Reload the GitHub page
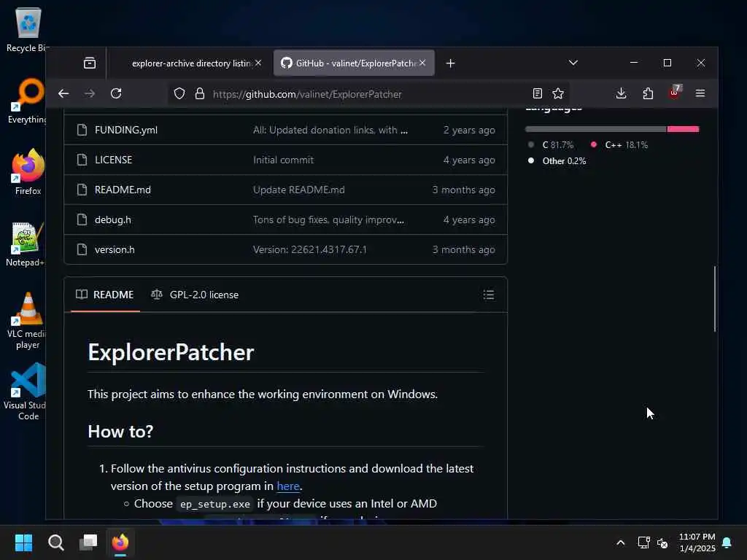 click(116, 94)
